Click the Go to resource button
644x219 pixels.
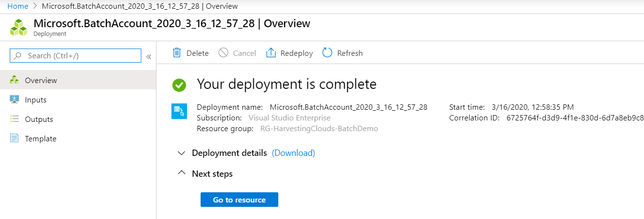pos(239,200)
